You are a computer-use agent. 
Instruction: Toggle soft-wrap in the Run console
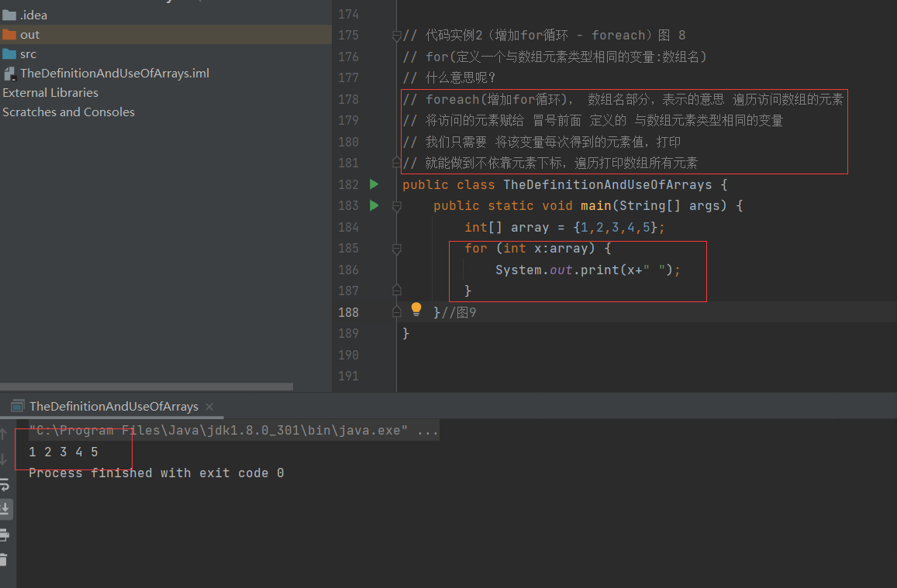click(5, 484)
